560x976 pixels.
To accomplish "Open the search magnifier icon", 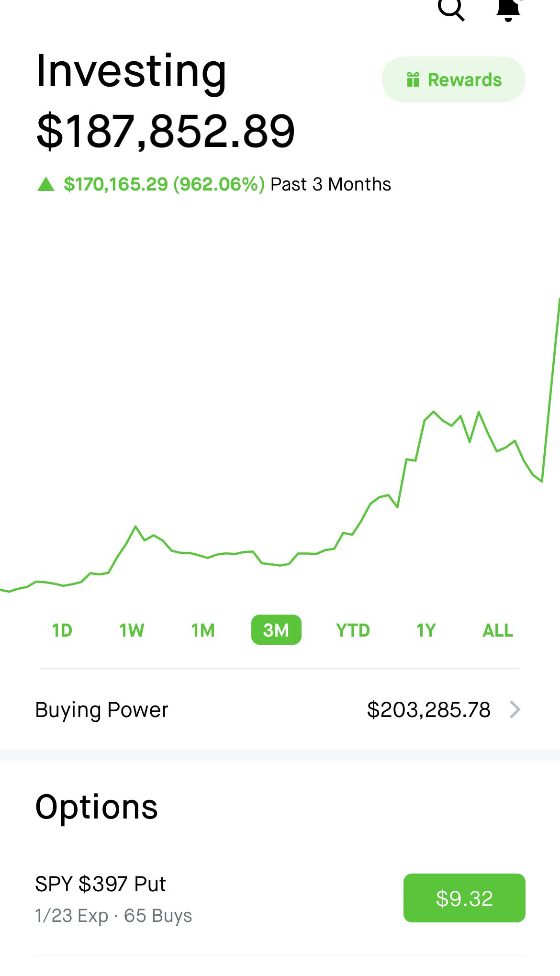I will 451,10.
